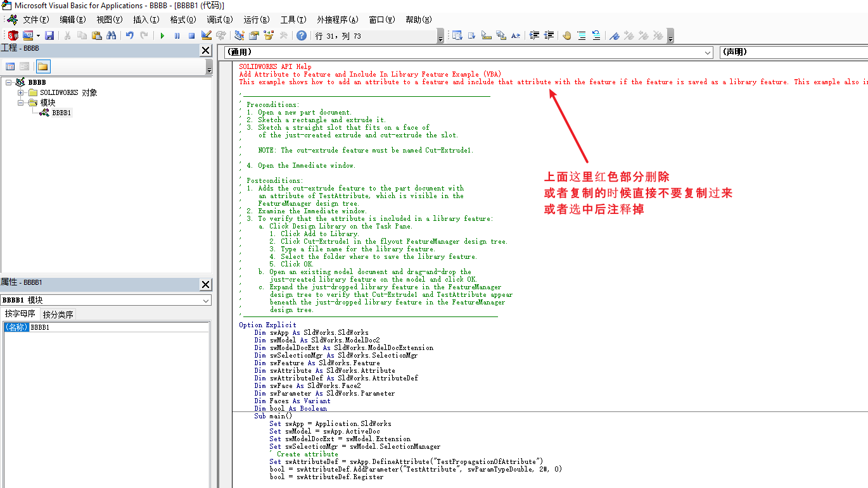868x488 pixels.
Task: Click the Cut scissors icon
Action: [x=68, y=35]
